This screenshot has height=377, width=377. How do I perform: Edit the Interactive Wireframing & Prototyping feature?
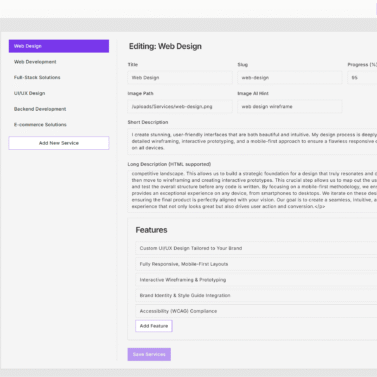(256, 280)
